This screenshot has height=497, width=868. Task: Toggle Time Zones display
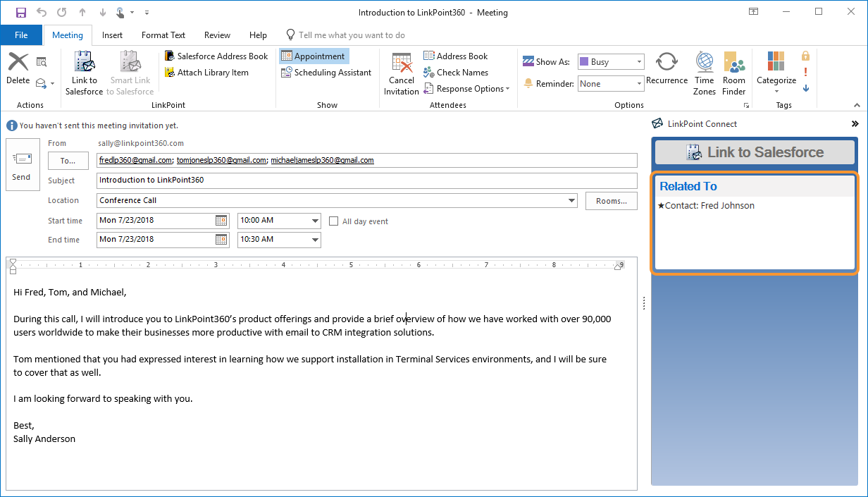(705, 73)
